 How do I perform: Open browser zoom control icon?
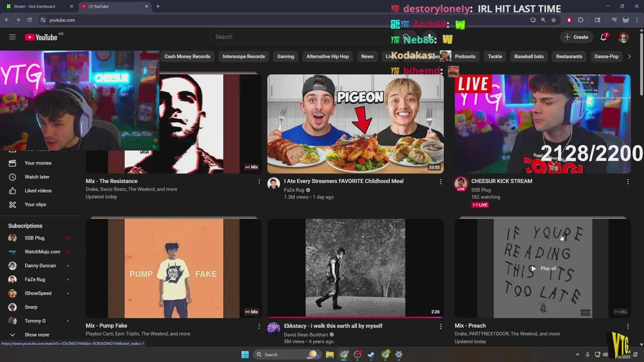543,20
